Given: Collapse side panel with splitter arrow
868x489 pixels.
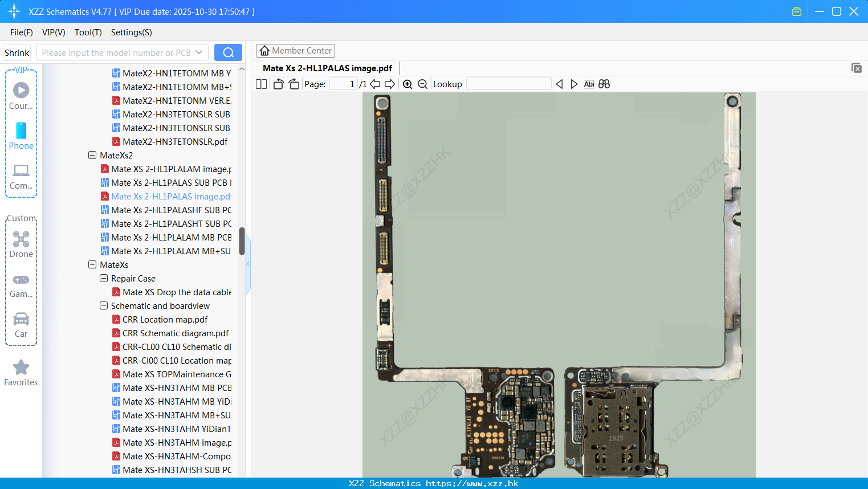Looking at the screenshot, I should 248,264.
